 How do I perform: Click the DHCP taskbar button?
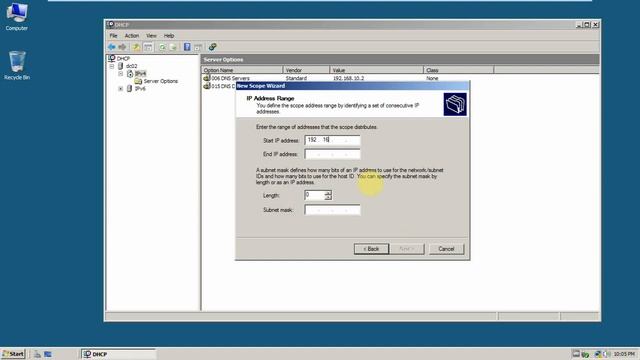118,354
